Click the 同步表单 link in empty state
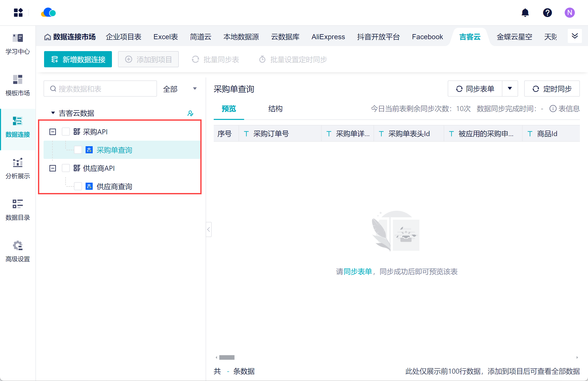Image resolution: width=588 pixels, height=381 pixels. pos(358,272)
